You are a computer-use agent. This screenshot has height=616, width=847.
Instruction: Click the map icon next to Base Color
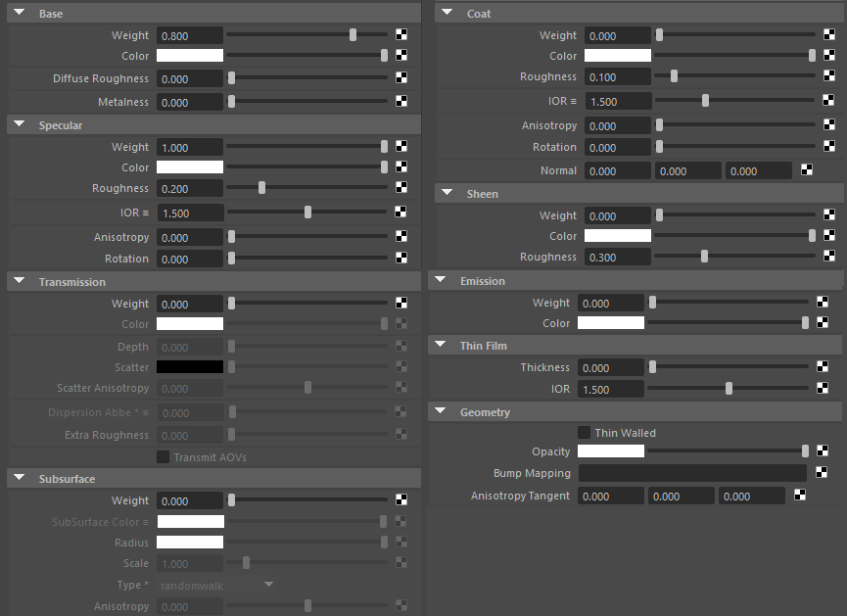click(x=400, y=56)
